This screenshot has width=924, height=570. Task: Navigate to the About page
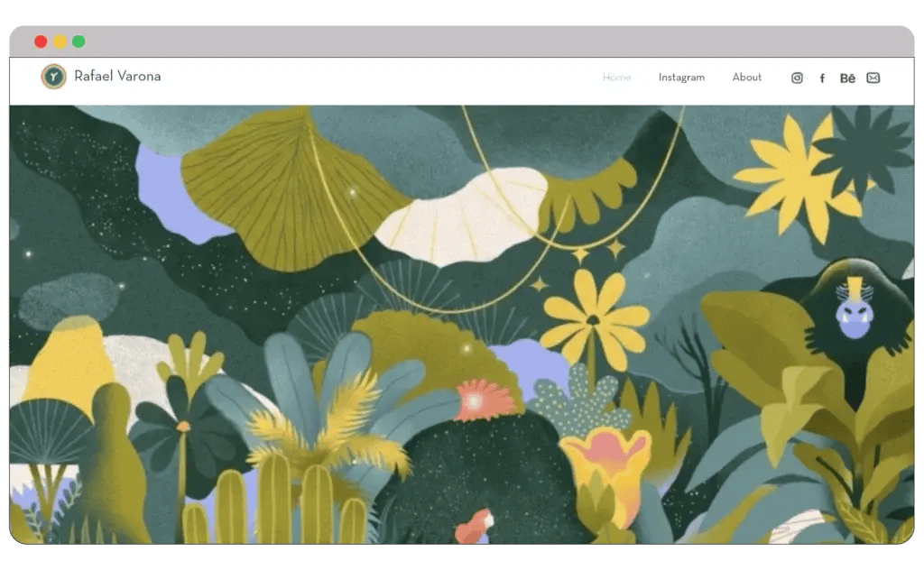click(746, 78)
